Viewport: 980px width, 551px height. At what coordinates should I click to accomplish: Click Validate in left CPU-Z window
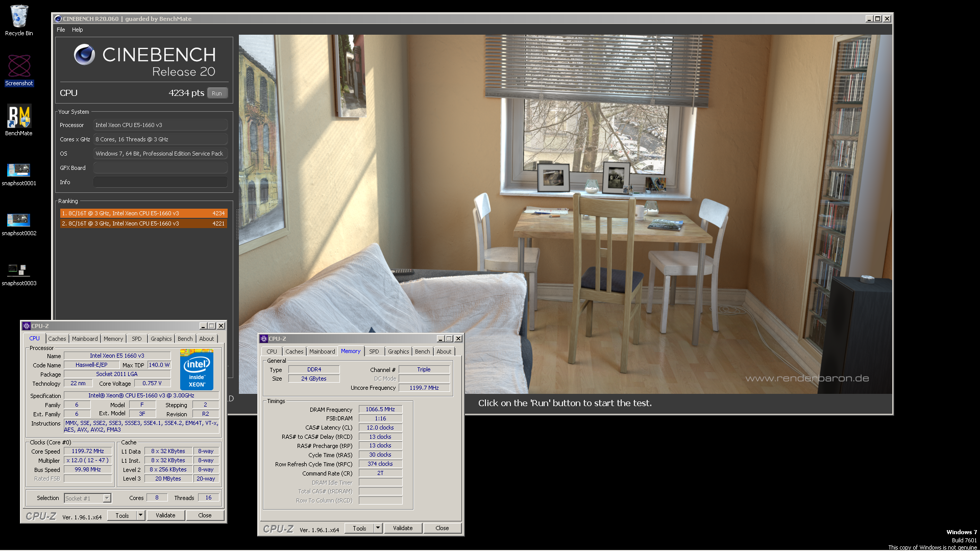click(x=165, y=516)
